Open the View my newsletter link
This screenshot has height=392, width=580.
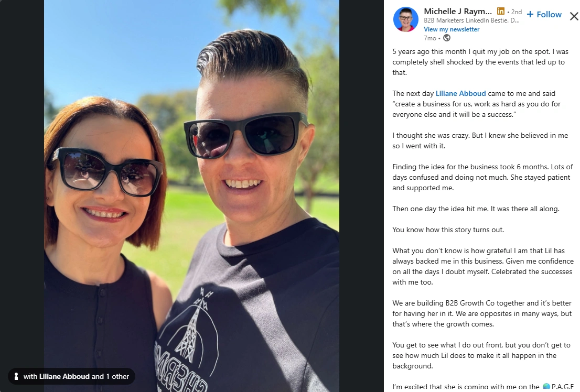pyautogui.click(x=452, y=29)
